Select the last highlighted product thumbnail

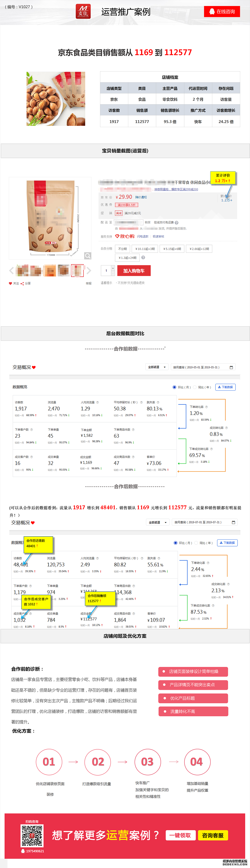point(77,270)
